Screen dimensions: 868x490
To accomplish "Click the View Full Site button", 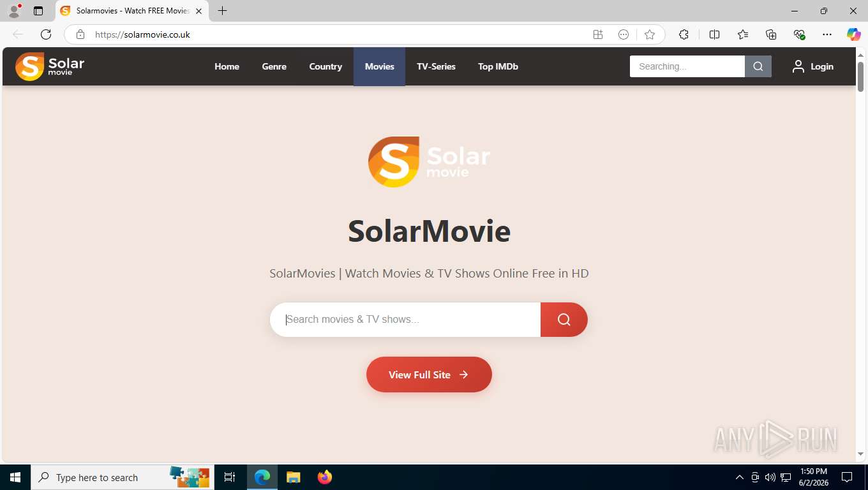I will [429, 375].
